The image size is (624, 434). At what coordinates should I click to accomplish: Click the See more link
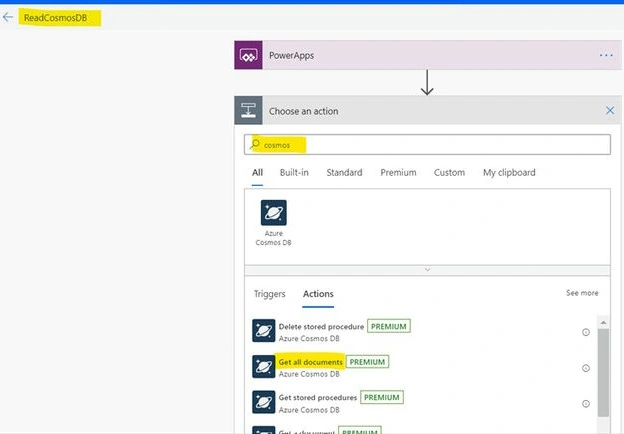(x=582, y=293)
